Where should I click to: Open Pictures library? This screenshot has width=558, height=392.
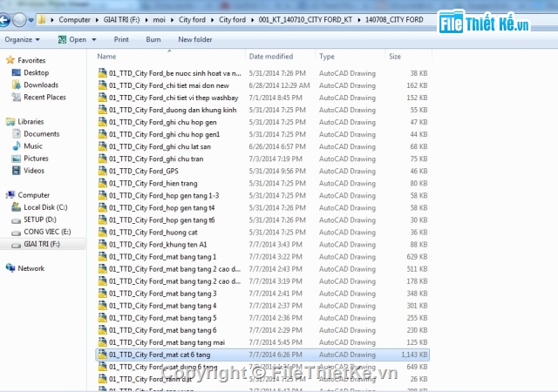click(36, 159)
